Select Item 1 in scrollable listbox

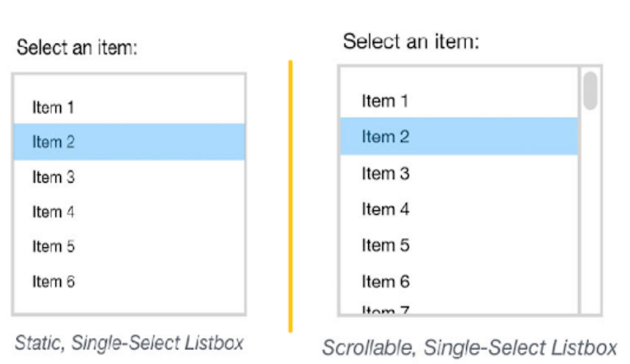coord(459,100)
